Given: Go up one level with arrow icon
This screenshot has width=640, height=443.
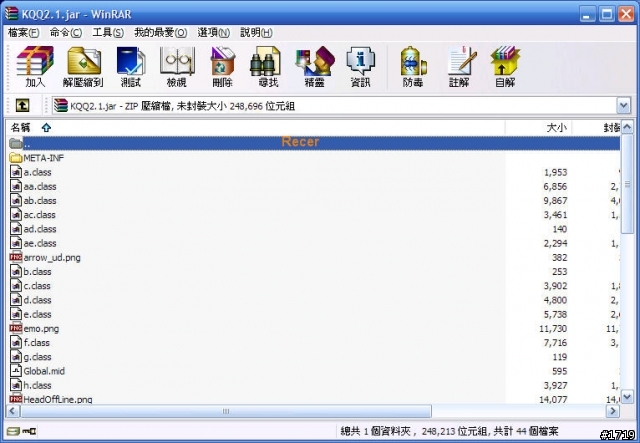Looking at the screenshot, I should click(22, 106).
